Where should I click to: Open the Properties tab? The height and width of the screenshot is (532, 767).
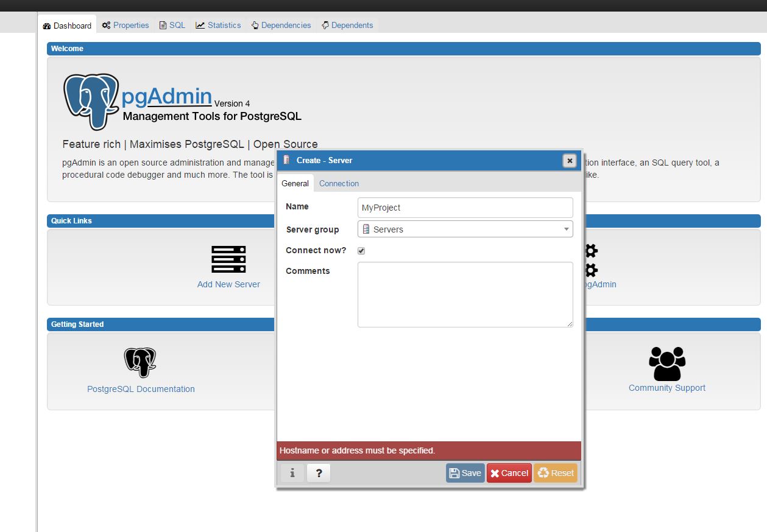pos(125,25)
